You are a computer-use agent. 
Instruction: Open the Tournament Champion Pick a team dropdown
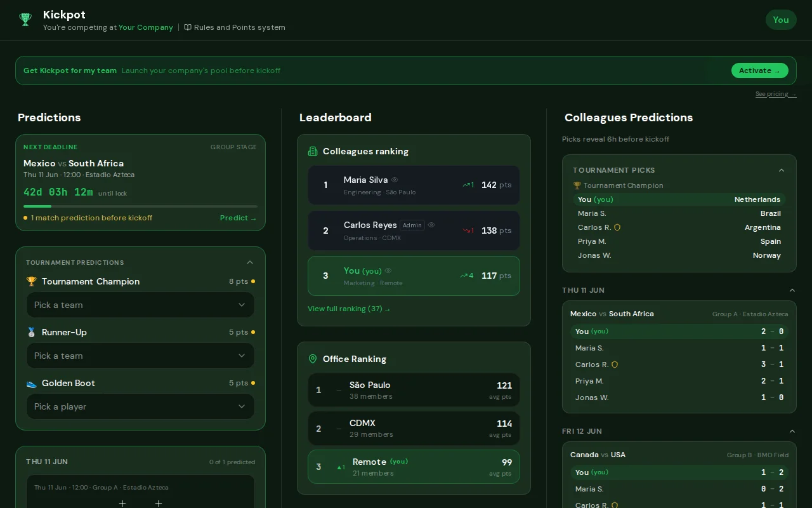(x=140, y=305)
